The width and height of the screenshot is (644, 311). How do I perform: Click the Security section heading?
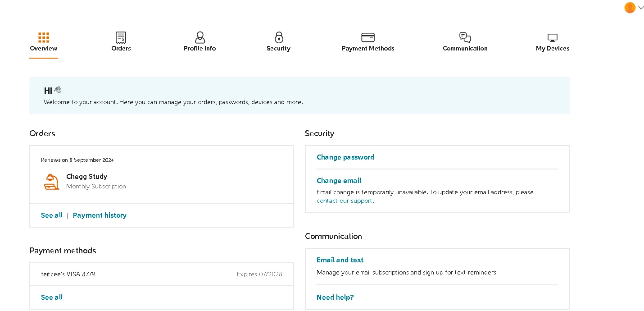[319, 133]
